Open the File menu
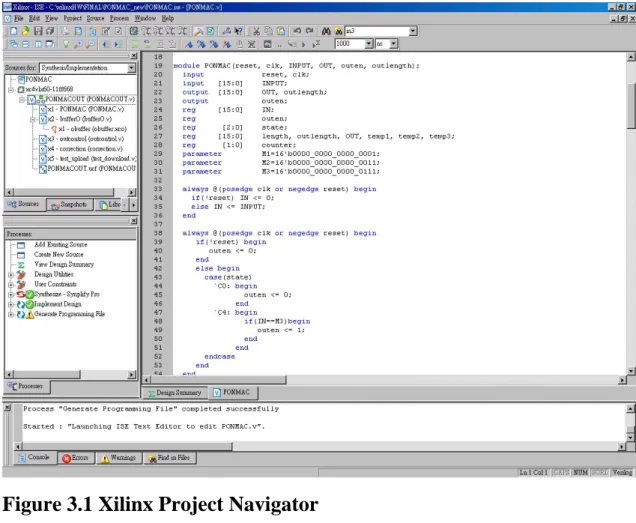 pyautogui.click(x=19, y=18)
